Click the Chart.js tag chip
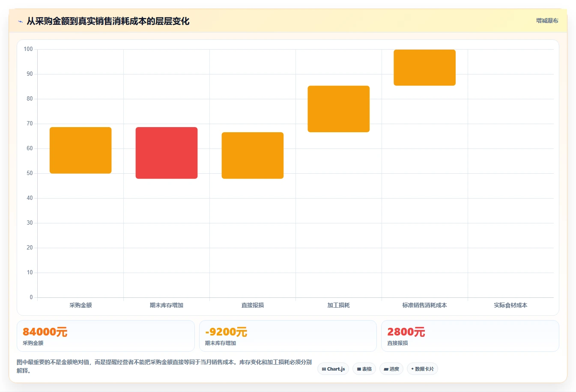This screenshot has width=576, height=392. coord(333,369)
